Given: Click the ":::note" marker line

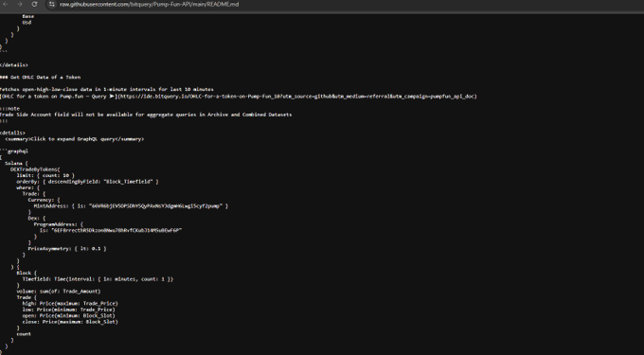Looking at the screenshot, I should 9,108.
